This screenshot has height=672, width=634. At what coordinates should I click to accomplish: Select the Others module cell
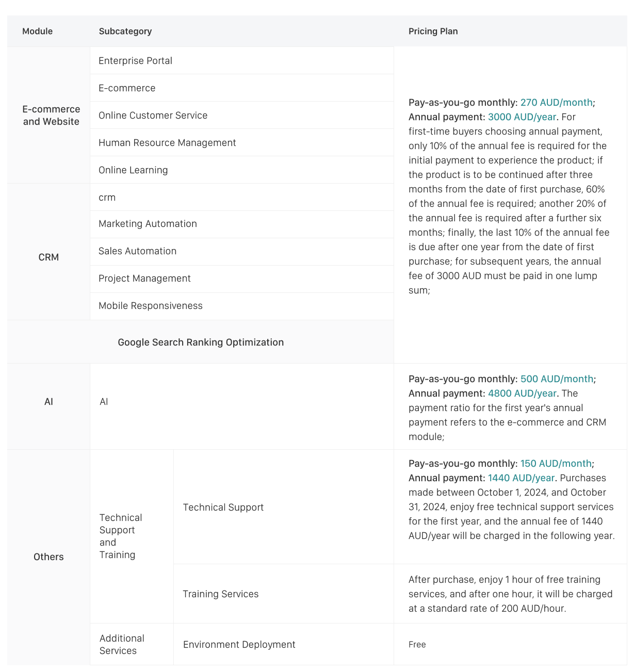(48, 557)
